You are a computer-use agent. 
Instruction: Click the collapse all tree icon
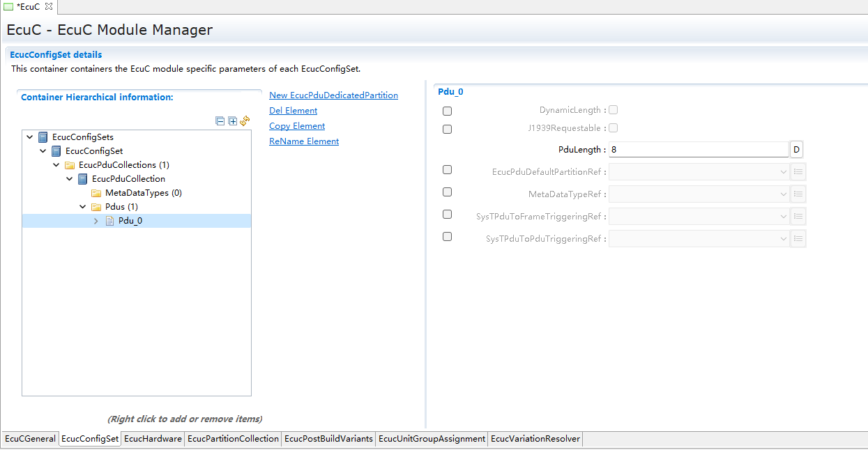point(220,121)
